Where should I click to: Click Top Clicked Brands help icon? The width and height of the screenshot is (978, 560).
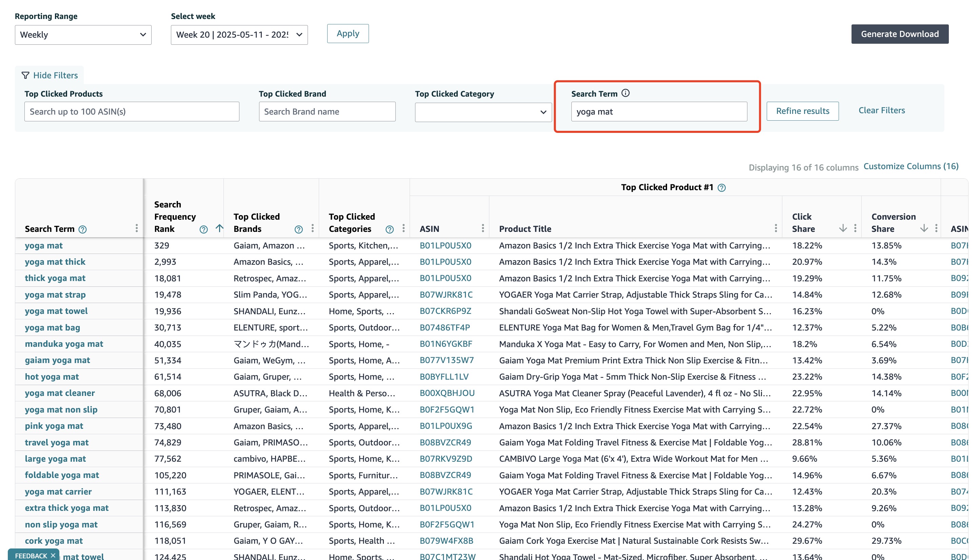(x=298, y=229)
